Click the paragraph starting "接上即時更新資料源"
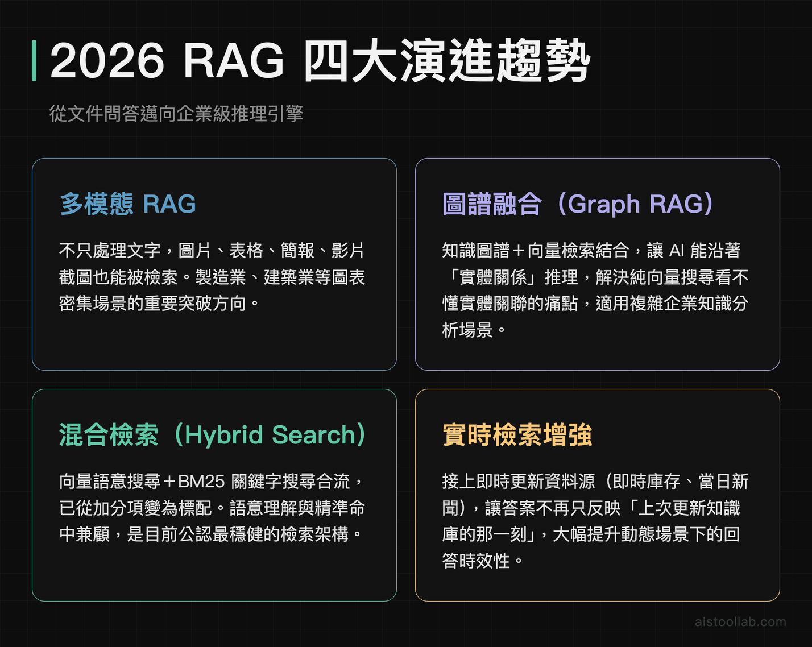812x647 pixels. point(595,521)
